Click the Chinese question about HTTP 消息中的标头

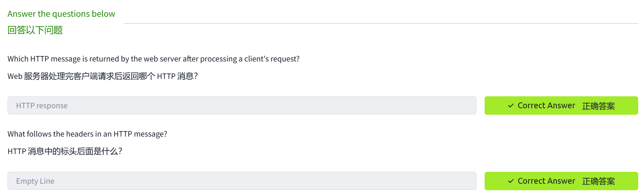click(65, 151)
